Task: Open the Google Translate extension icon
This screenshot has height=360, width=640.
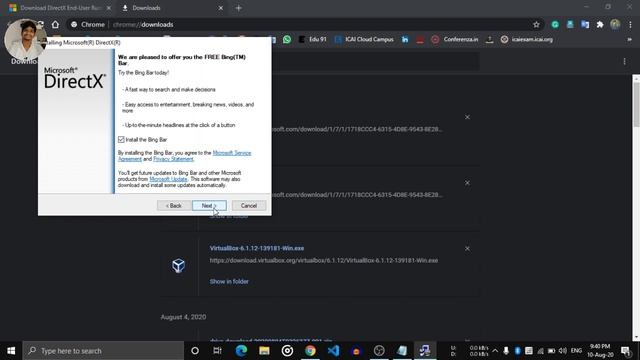Action: (585, 24)
